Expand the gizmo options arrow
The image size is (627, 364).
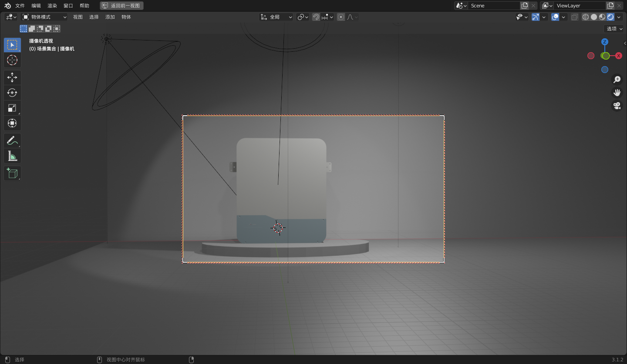544,17
